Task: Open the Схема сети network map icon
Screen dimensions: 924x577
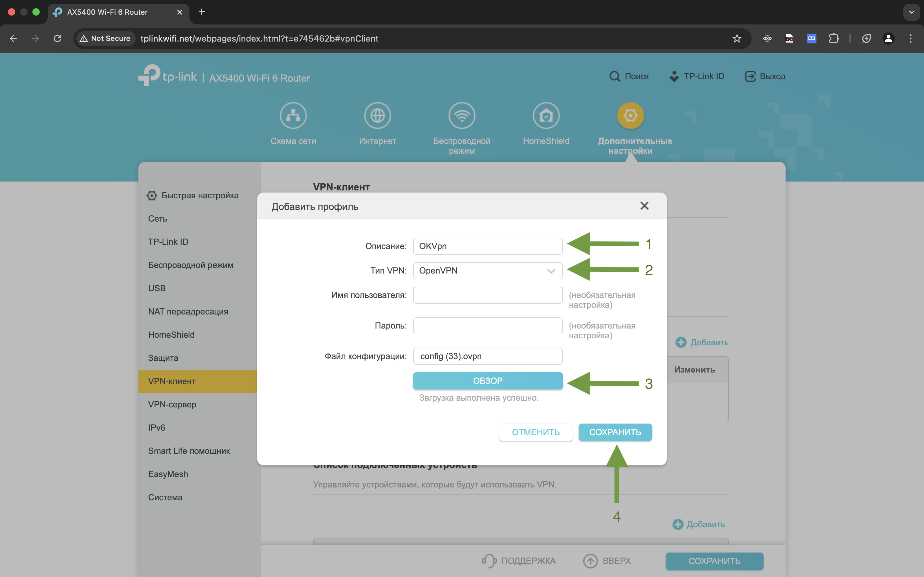Action: (293, 116)
